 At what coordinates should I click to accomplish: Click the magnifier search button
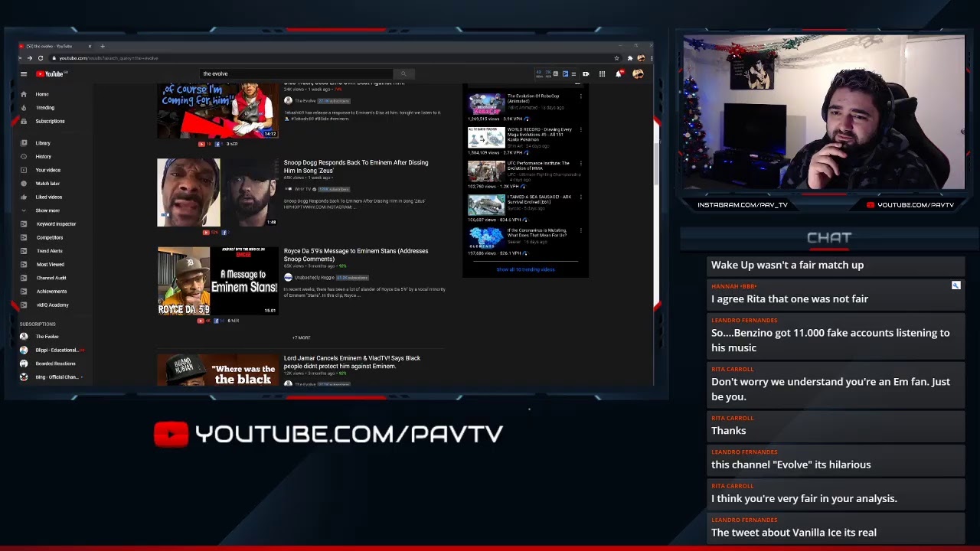(x=403, y=74)
